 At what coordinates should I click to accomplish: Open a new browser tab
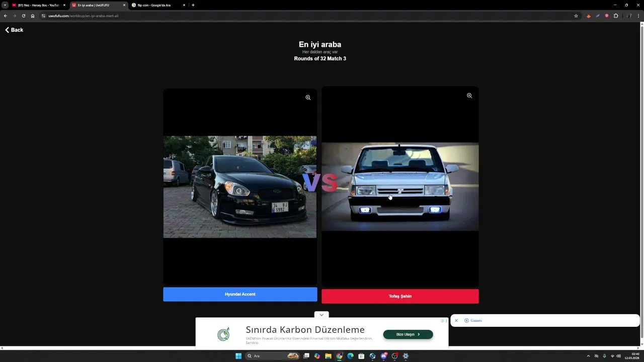coord(193,5)
